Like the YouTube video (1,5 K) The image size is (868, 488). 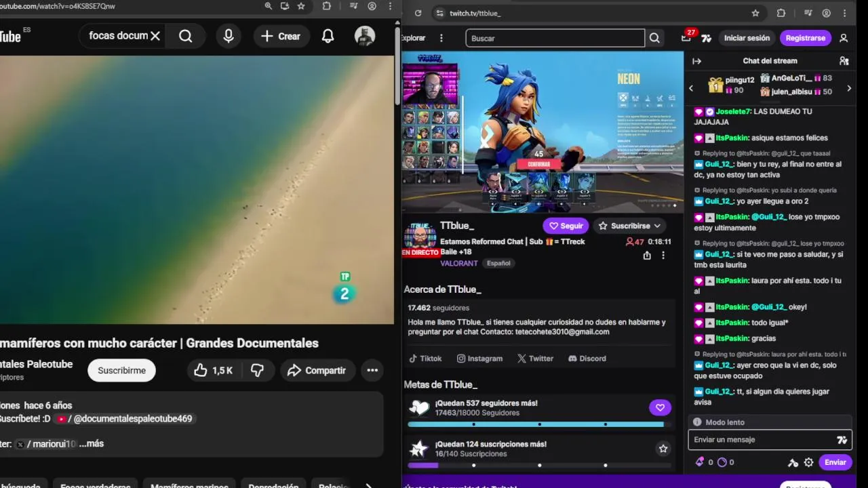coord(213,370)
